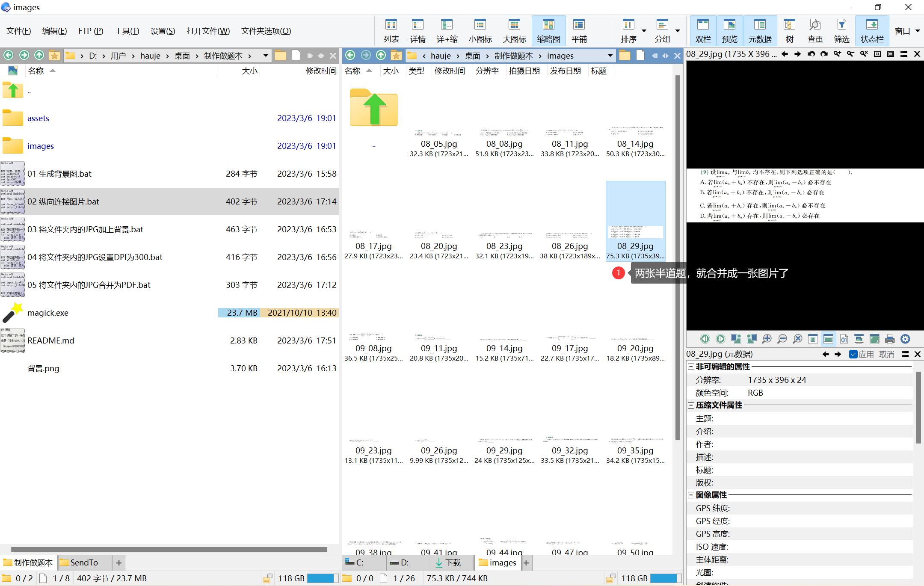
Task: Open the Find Duplicates (查重) tool
Action: click(x=815, y=31)
